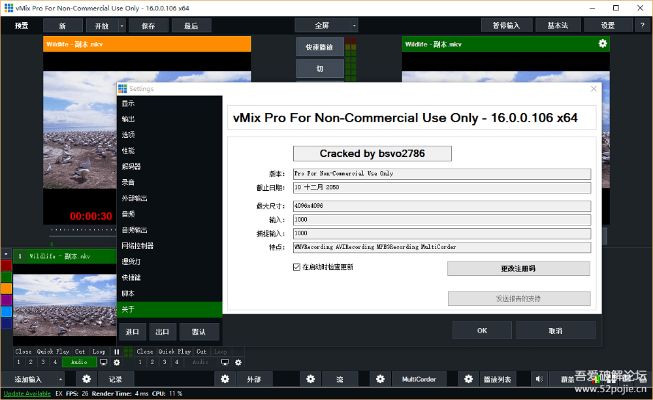
Task: Expand the 添加输入 dropdown arrow
Action: pos(60,379)
